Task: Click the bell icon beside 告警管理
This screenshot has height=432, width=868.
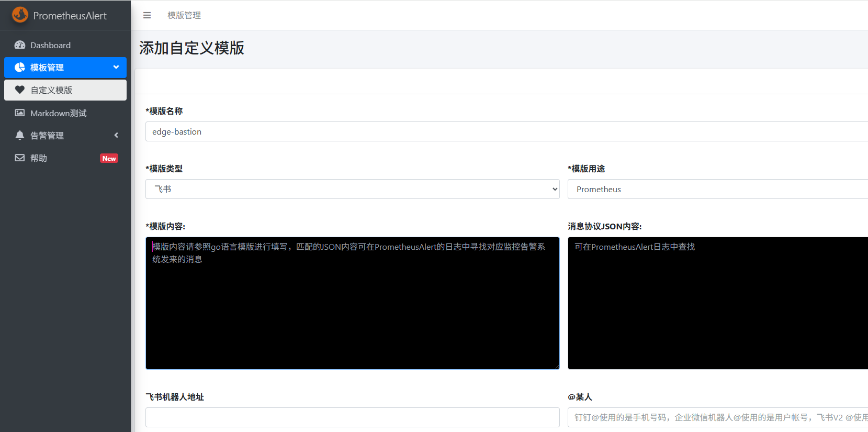Action: point(20,135)
